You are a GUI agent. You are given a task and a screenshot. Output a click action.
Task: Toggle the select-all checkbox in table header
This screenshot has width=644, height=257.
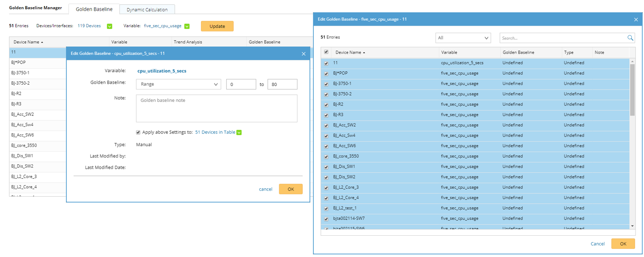tap(326, 52)
